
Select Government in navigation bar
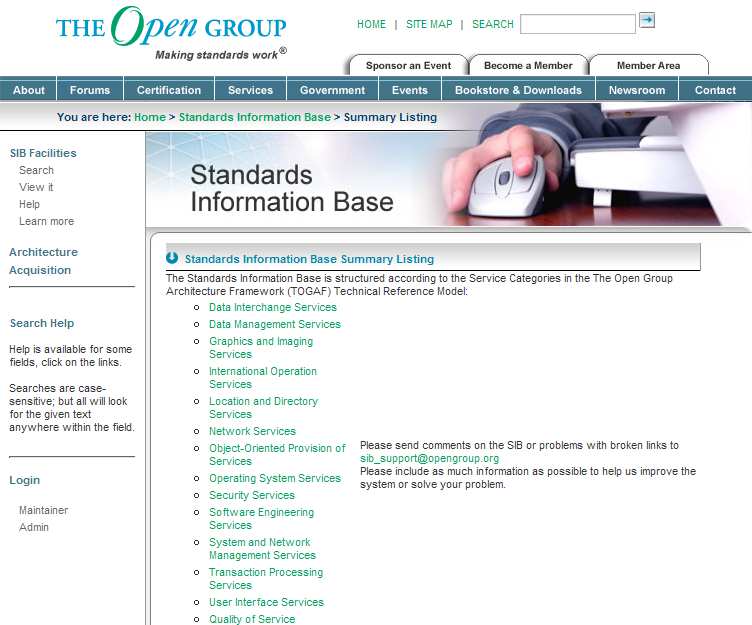coord(332,90)
